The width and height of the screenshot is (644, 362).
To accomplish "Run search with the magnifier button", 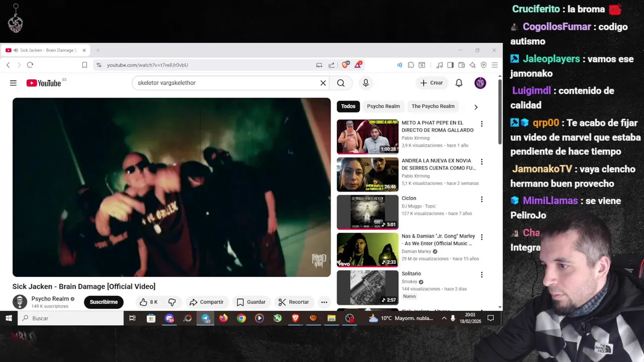I will tap(341, 83).
